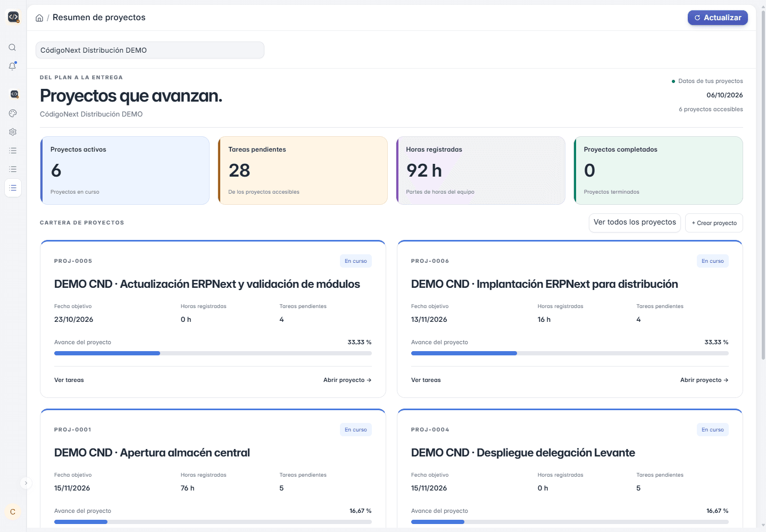Click the date 13/11/2026 on PROJ-0006
The height and width of the screenshot is (532, 766).
(x=429, y=320)
